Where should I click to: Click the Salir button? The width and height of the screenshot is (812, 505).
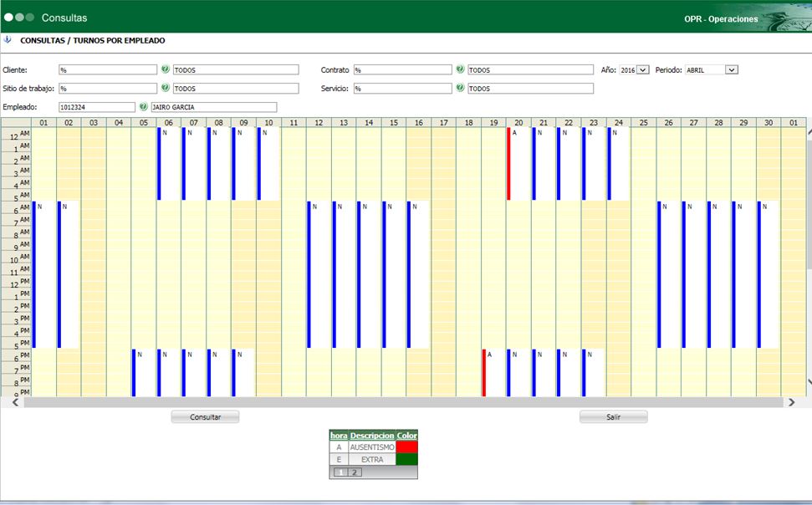[613, 416]
